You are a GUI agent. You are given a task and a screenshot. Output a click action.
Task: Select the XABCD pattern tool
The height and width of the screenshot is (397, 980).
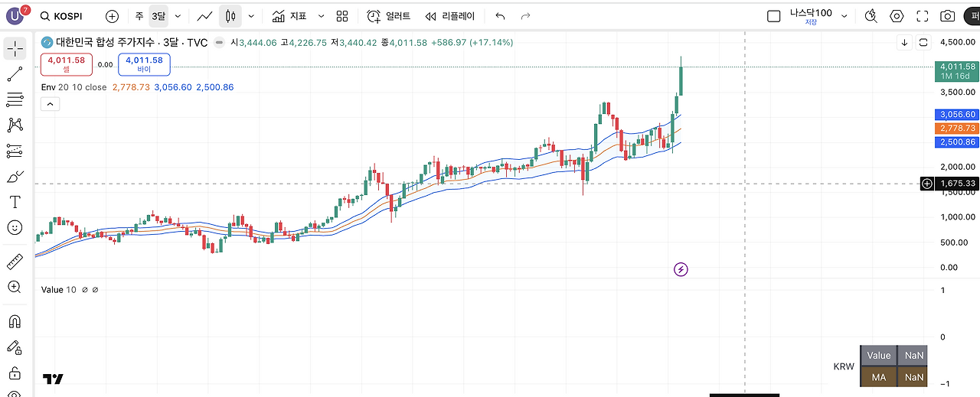[x=15, y=125]
